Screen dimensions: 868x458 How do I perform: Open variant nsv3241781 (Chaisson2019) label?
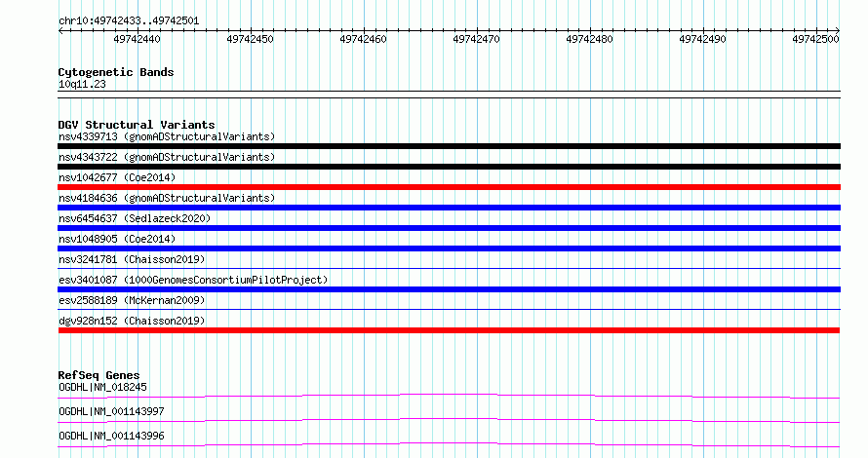pyautogui.click(x=132, y=259)
